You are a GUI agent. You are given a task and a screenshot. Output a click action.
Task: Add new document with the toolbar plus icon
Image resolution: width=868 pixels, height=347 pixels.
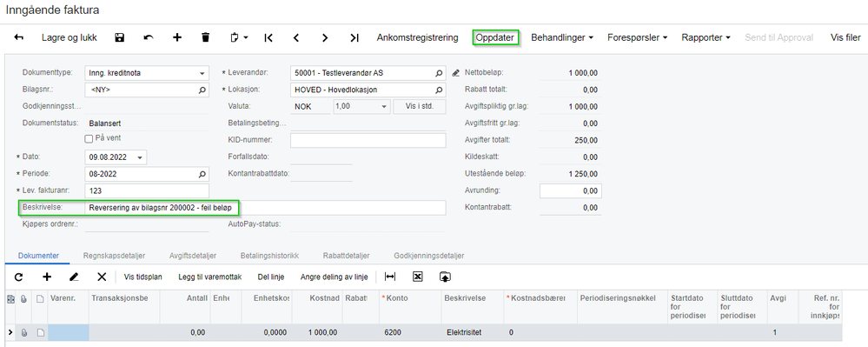pos(177,37)
